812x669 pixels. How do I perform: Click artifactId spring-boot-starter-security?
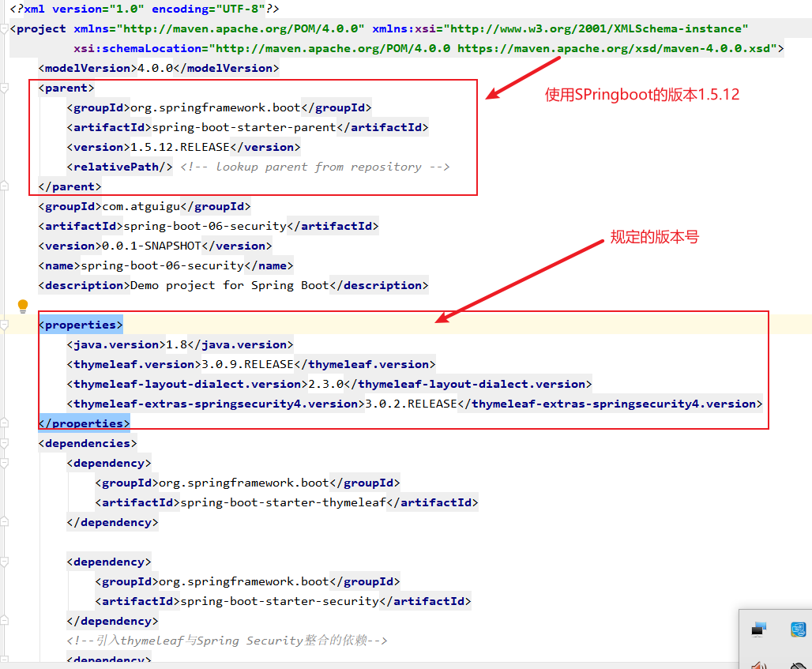pyautogui.click(x=280, y=601)
